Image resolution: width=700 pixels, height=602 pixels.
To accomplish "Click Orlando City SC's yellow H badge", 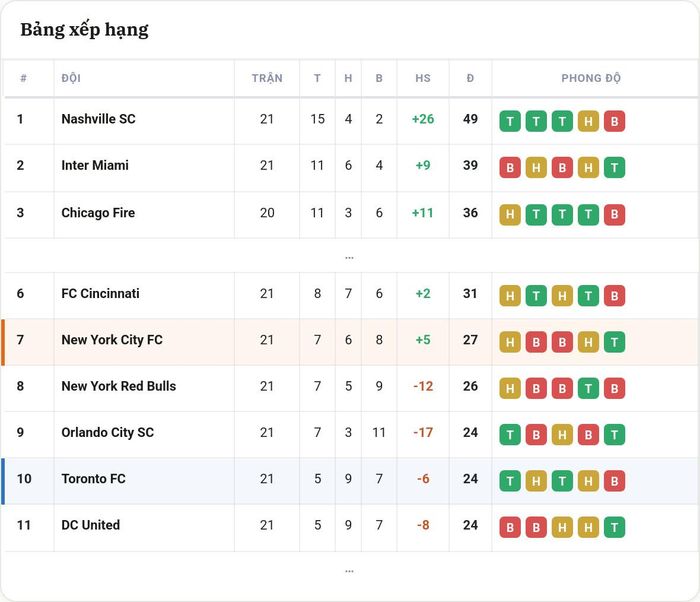I will tap(562, 435).
